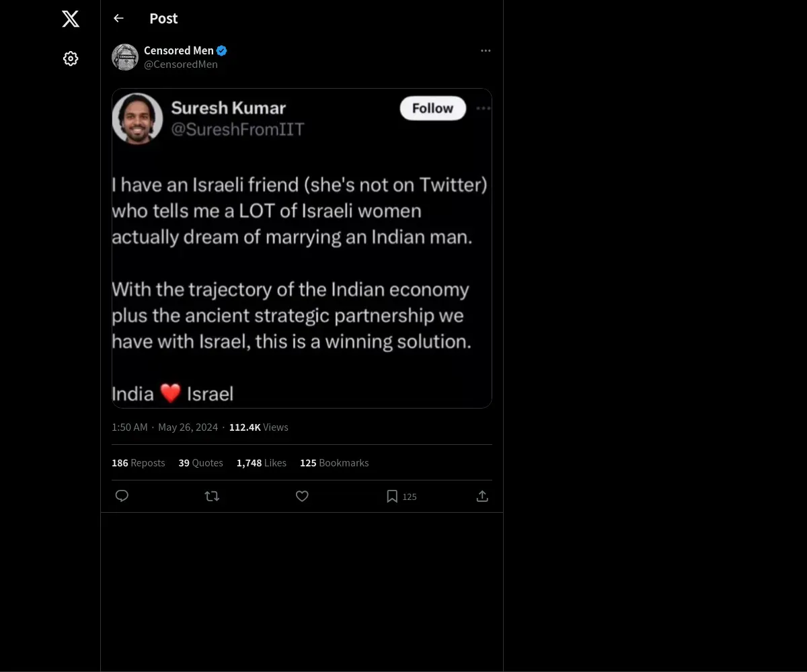Screen dimensions: 807x672
Task: Open the Censored Men display name link
Action: [x=179, y=50]
